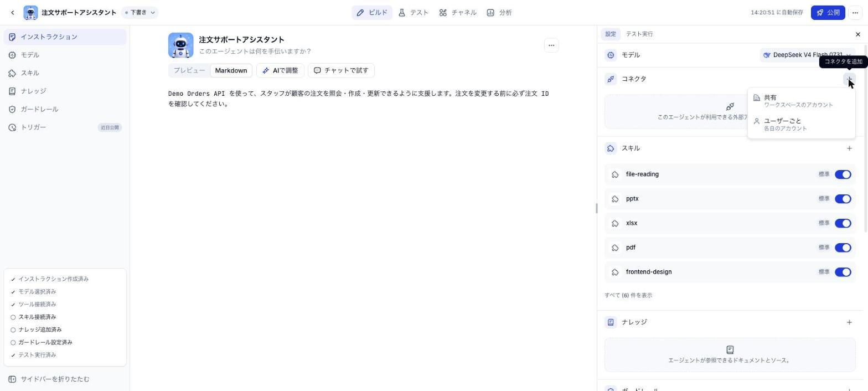Toggle the frontend-design skill switch
The height and width of the screenshot is (391, 868).
843,272
